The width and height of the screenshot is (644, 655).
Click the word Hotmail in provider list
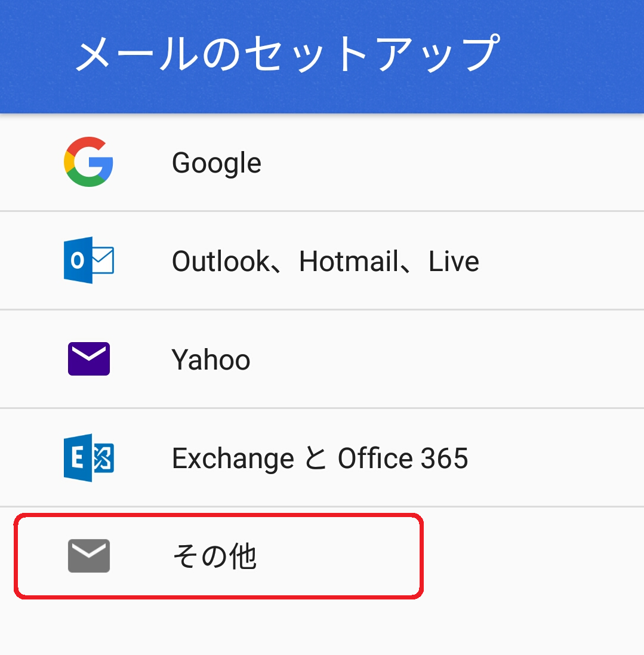click(x=347, y=262)
